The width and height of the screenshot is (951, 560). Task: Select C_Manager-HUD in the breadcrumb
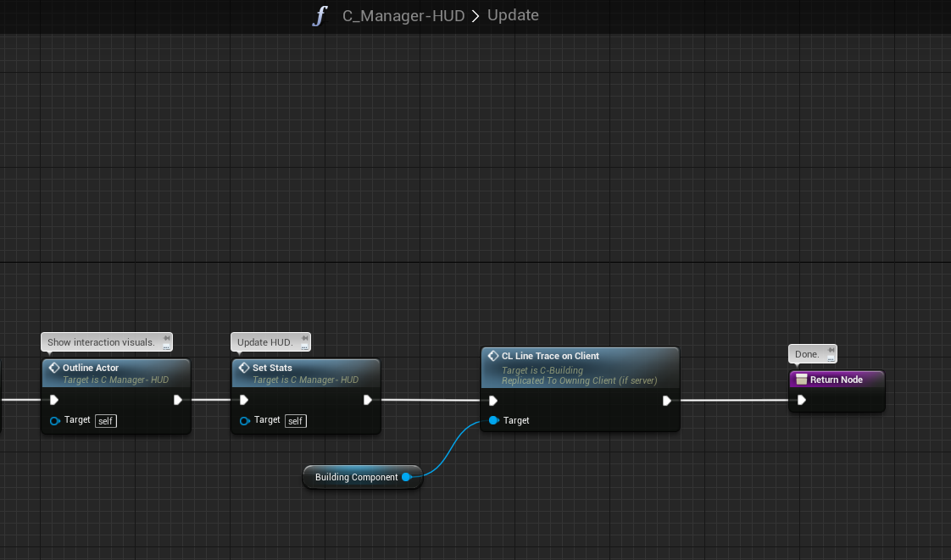403,16
